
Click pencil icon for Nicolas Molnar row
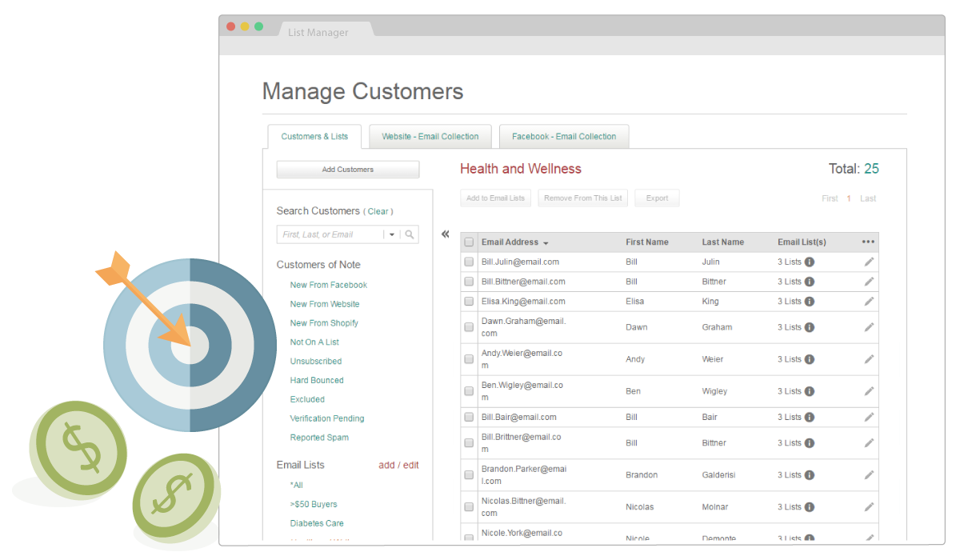coord(869,506)
